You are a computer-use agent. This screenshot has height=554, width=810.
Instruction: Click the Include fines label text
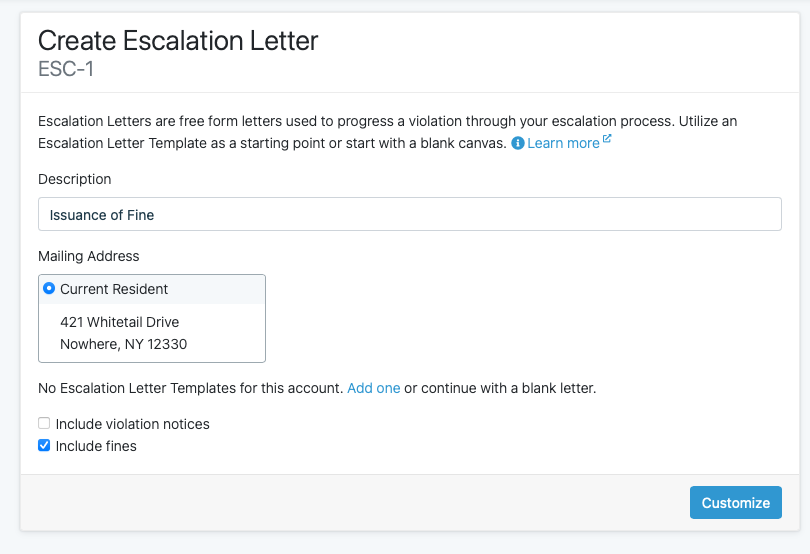click(x=96, y=446)
